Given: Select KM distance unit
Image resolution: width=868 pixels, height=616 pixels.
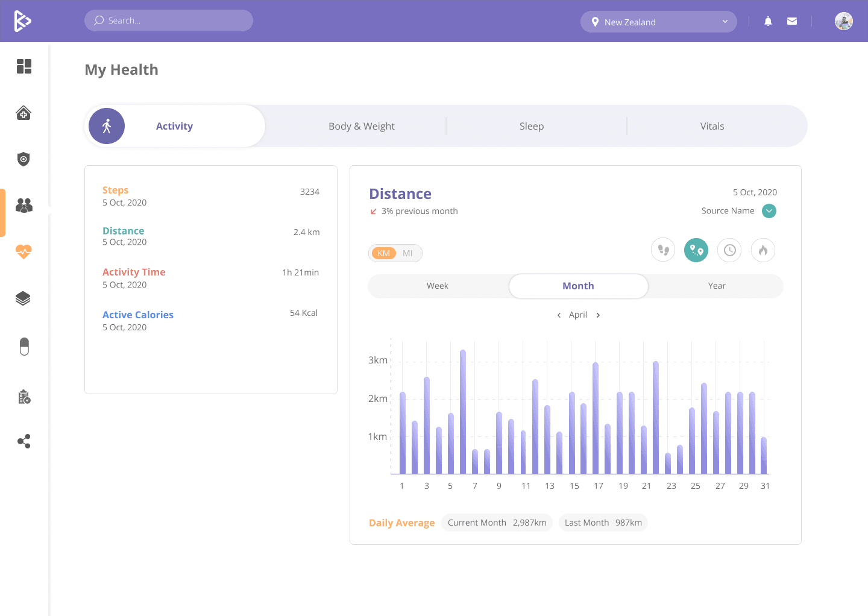Looking at the screenshot, I should click(x=383, y=253).
